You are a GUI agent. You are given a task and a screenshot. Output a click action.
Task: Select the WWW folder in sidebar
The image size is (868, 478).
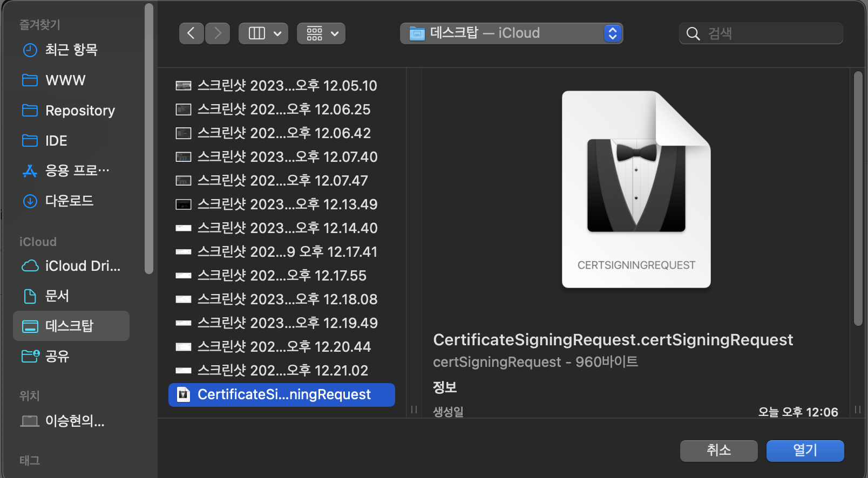71,80
